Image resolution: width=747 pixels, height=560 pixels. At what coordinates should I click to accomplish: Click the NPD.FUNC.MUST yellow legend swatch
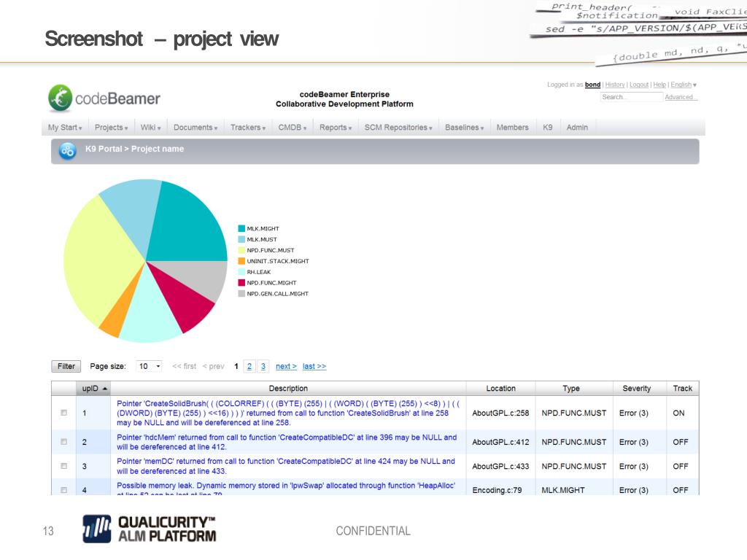click(x=241, y=250)
